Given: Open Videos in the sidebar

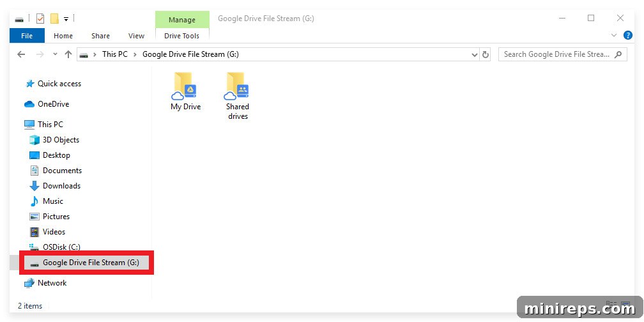Looking at the screenshot, I should tap(47, 232).
